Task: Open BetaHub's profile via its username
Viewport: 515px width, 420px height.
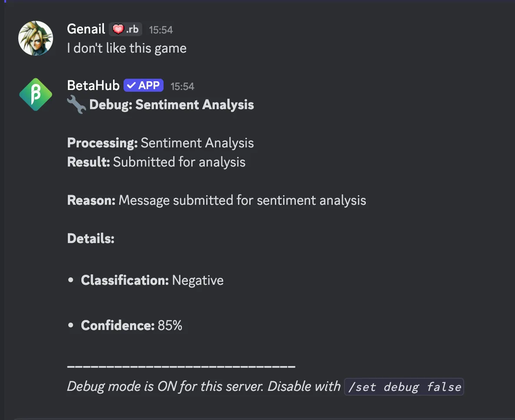Action: (x=94, y=86)
